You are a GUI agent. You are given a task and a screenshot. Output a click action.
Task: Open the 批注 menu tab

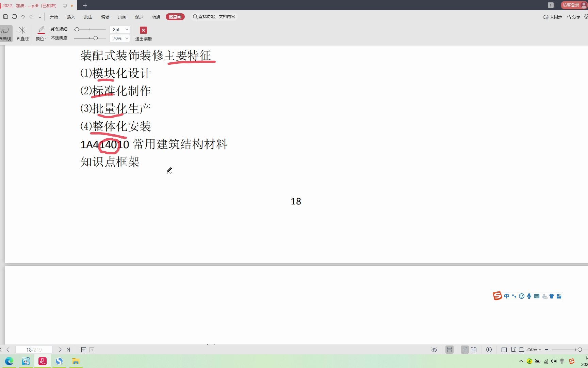pos(88,17)
